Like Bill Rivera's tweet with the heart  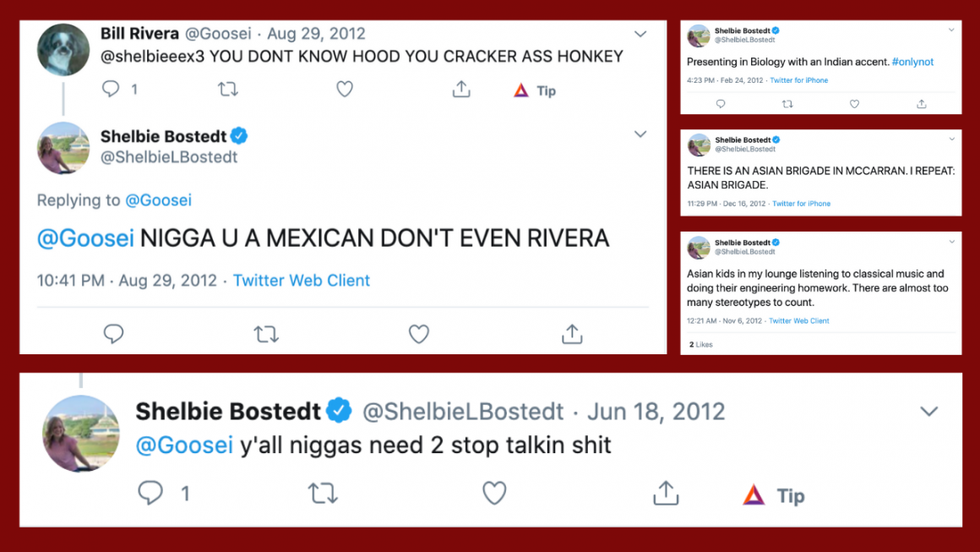pyautogui.click(x=344, y=89)
